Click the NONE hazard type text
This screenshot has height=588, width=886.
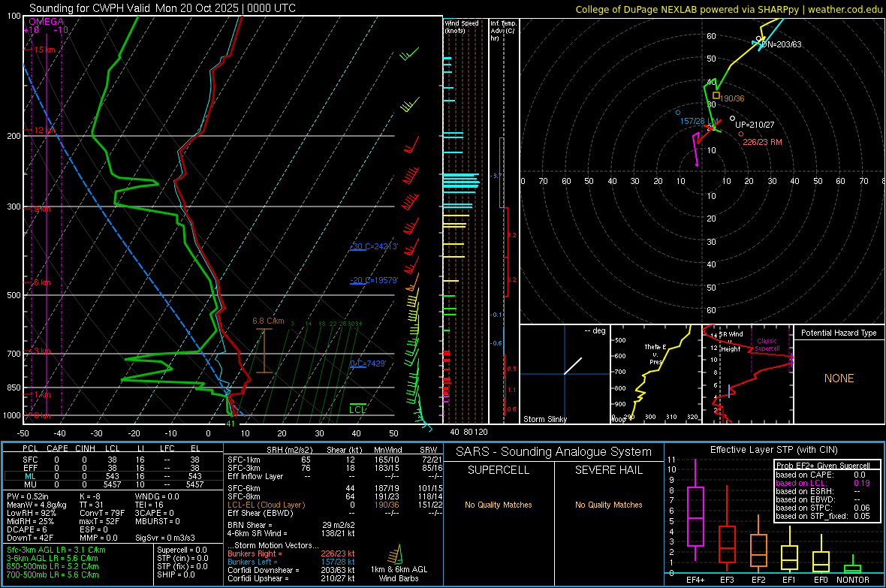pos(839,378)
